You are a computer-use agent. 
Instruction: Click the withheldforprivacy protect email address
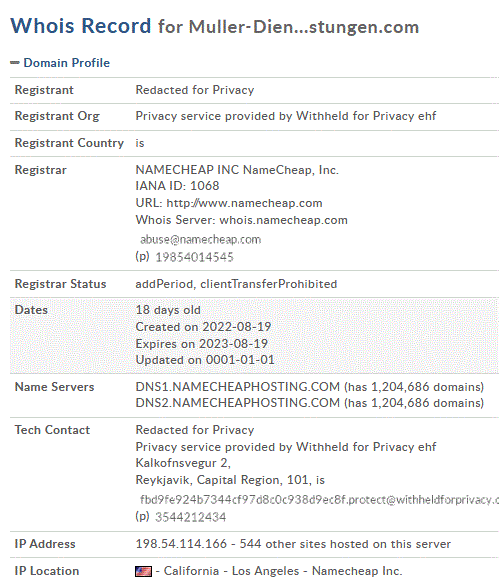(319, 500)
